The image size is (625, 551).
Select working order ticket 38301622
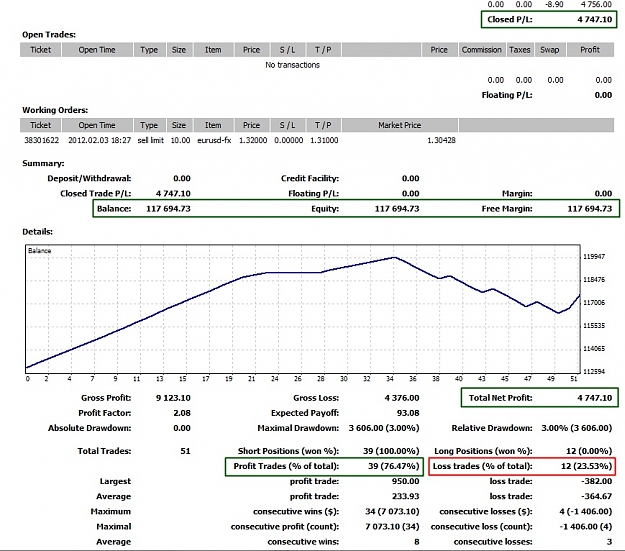(x=41, y=140)
